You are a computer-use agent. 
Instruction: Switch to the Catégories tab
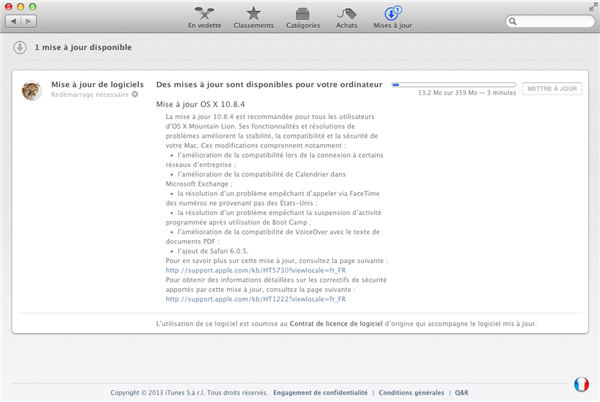point(303,18)
